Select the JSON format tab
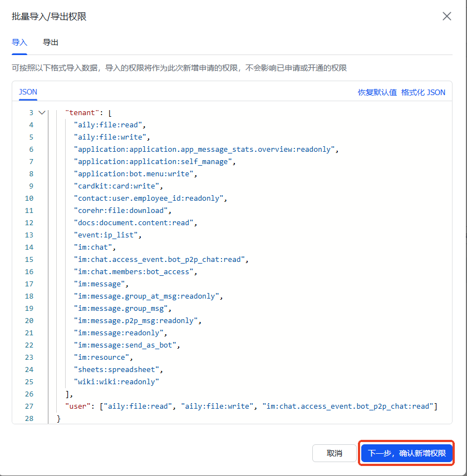Viewport: 467px width, 476px height. coord(28,92)
